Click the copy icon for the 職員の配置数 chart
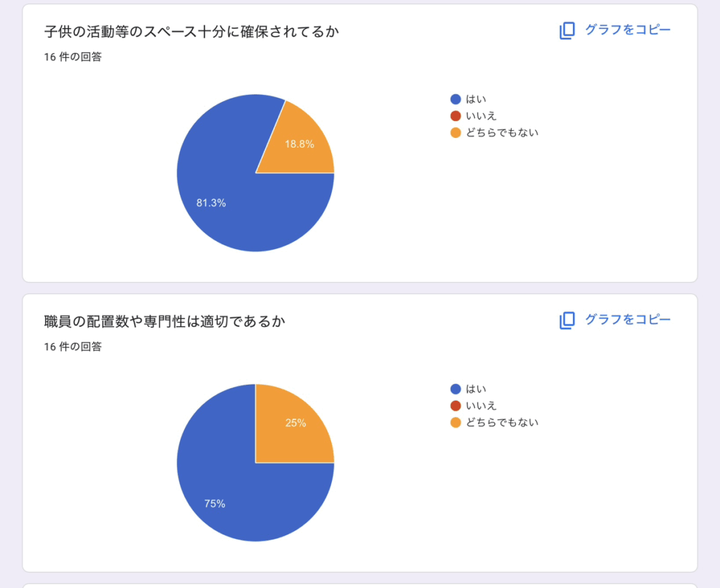 click(x=567, y=320)
